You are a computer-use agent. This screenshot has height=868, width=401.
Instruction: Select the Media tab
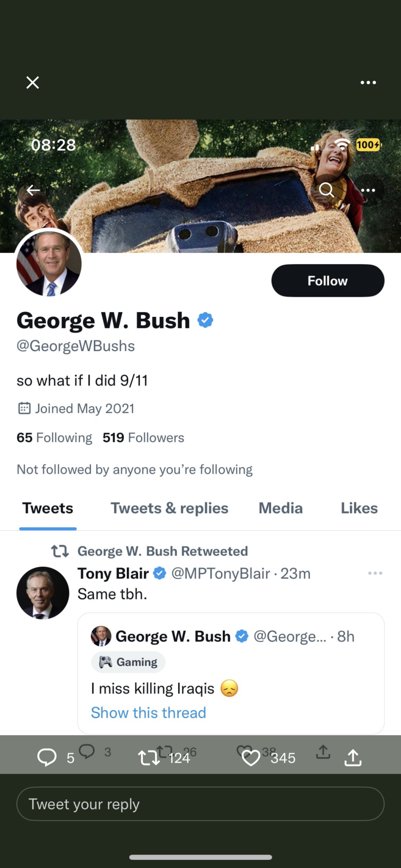(281, 508)
